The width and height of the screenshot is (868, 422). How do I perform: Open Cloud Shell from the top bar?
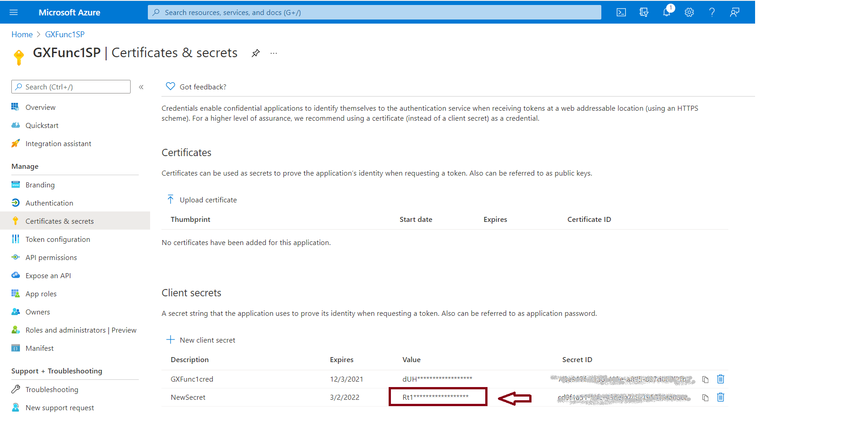tap(621, 12)
